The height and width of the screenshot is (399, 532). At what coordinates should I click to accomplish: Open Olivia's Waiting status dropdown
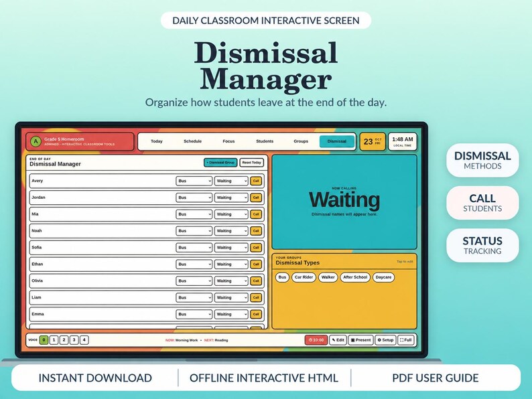(x=231, y=281)
